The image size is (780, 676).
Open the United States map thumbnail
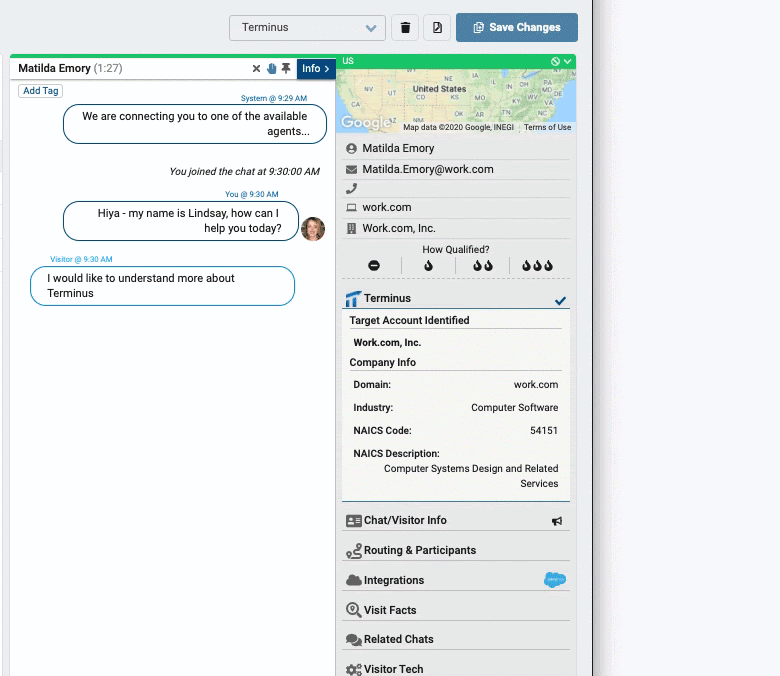click(456, 100)
